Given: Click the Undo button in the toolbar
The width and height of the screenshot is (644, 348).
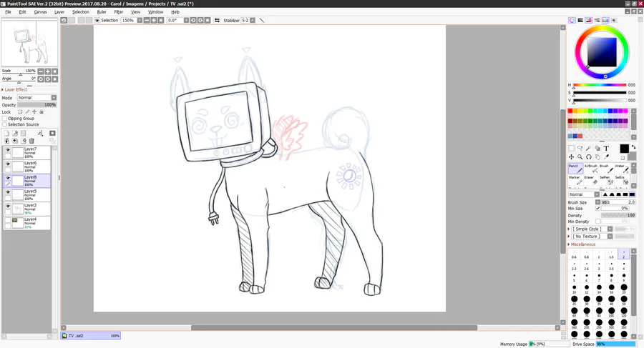Looking at the screenshot, I should (64, 20).
